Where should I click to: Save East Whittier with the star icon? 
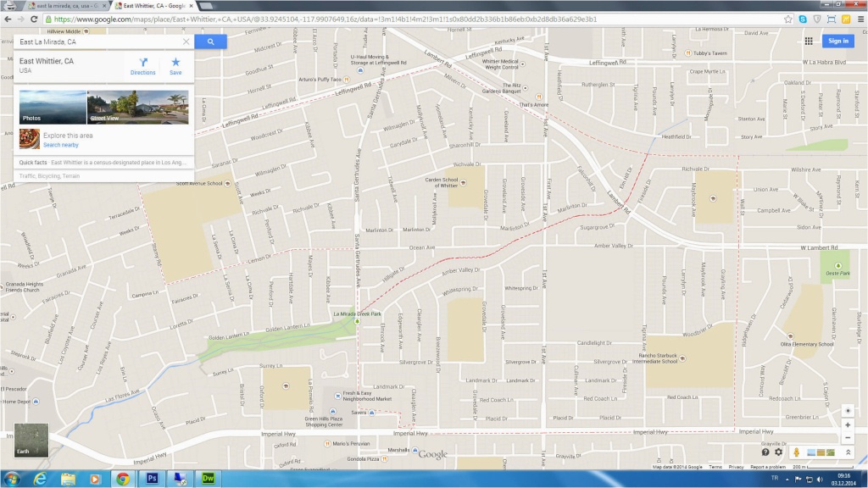coord(175,66)
